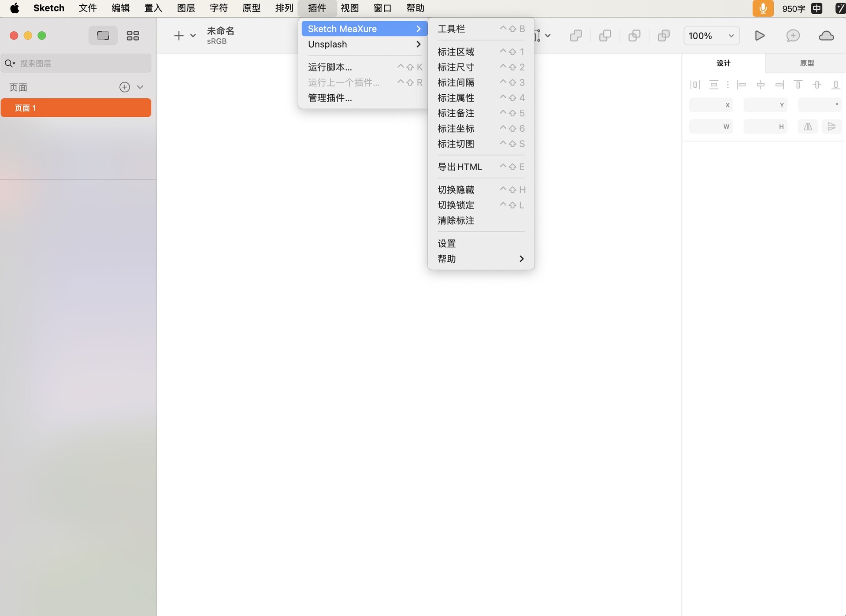Viewport: 846px width, 616px height.
Task: Click the search layers magnifier icon
Action: point(10,63)
